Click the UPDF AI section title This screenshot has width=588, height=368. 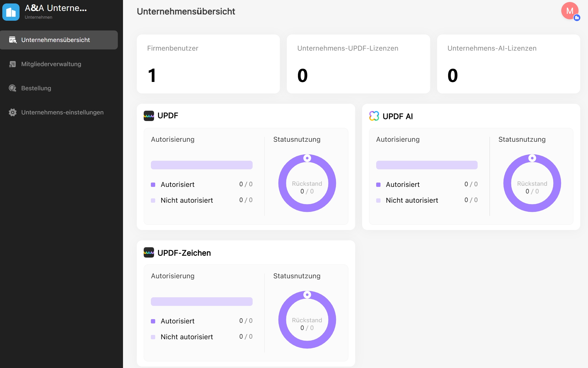pyautogui.click(x=398, y=116)
